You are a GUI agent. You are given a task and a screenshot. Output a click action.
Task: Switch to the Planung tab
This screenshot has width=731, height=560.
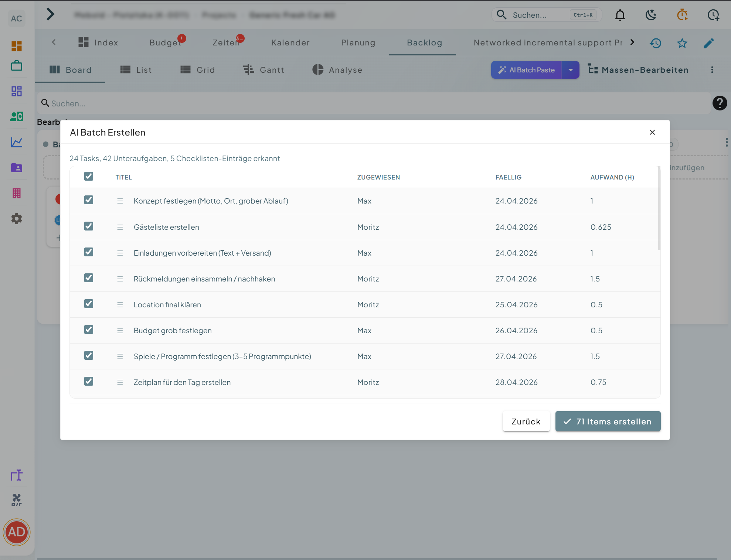point(358,42)
